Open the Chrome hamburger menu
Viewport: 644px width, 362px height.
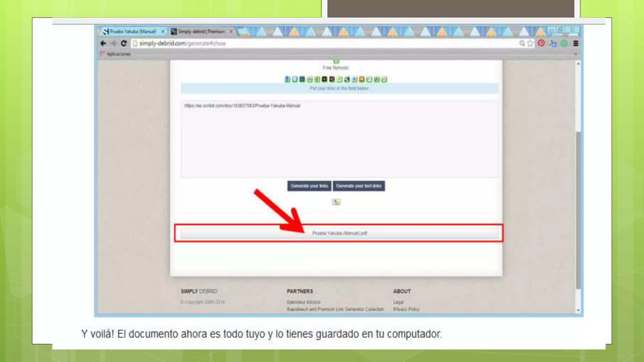coord(576,43)
